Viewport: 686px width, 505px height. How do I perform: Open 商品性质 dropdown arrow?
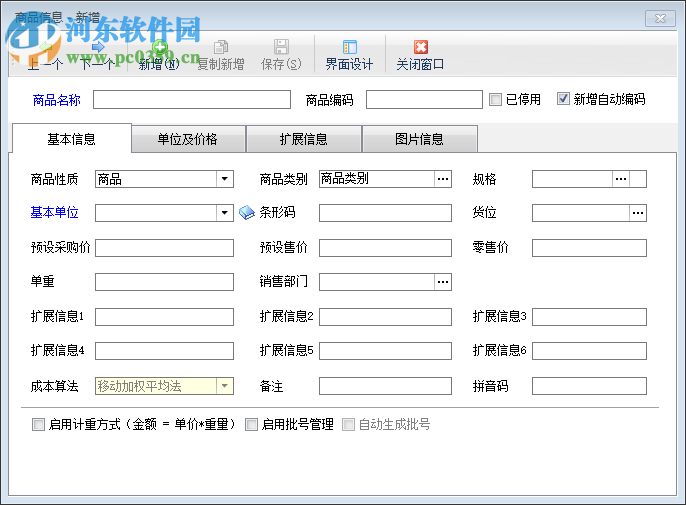point(224,179)
